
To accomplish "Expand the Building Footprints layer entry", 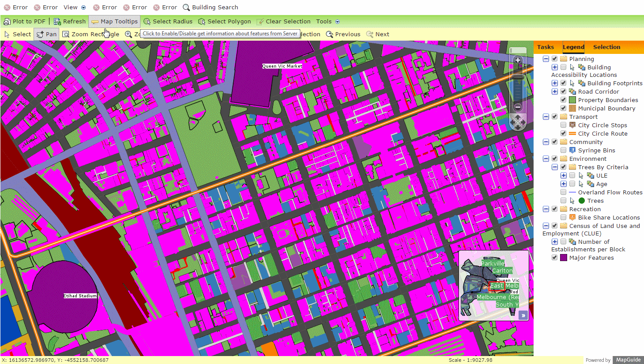I will (x=555, y=83).
